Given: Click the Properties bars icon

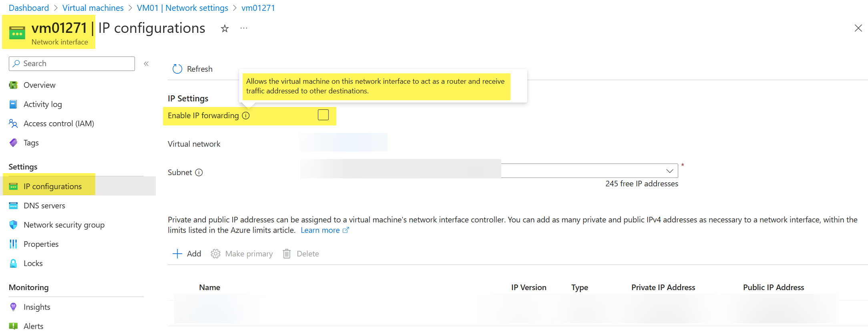Looking at the screenshot, I should pos(13,244).
